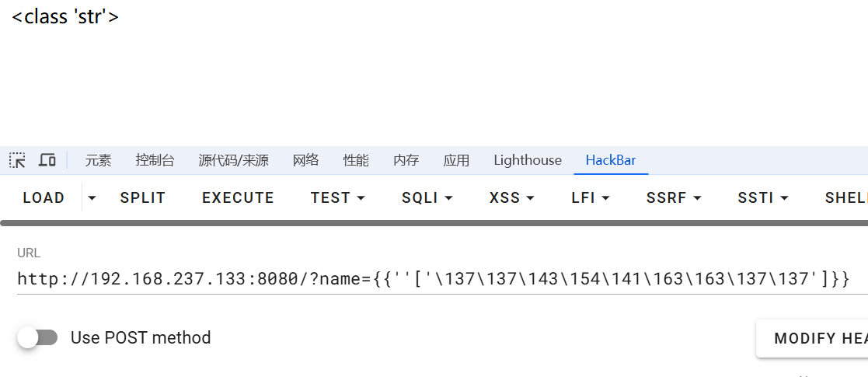Expand the SSRF dropdown
This screenshot has width=868, height=377.
[673, 198]
